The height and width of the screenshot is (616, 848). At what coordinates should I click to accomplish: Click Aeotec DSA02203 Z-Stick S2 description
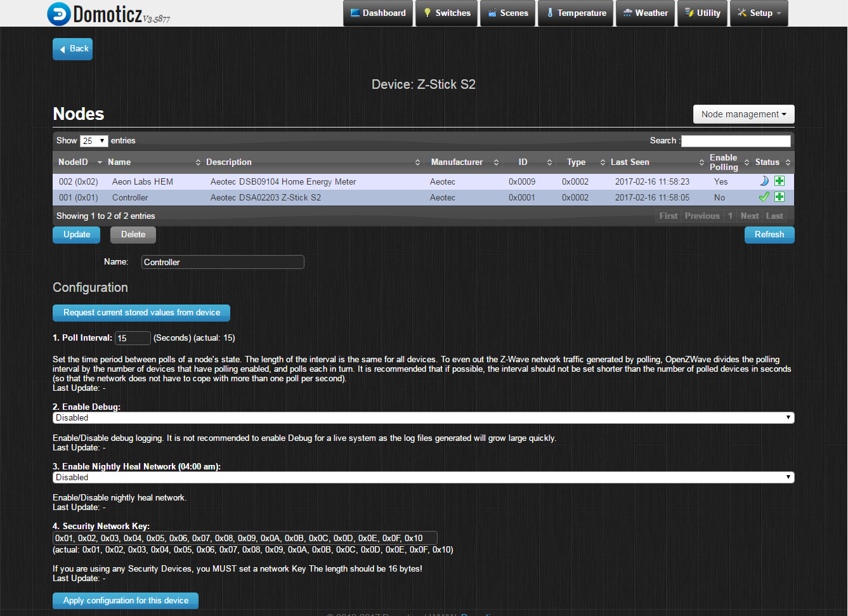coord(266,198)
